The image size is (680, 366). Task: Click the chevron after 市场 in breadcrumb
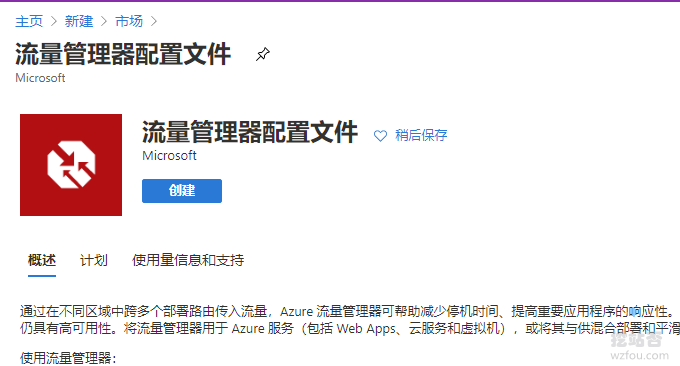pyautogui.click(x=154, y=21)
